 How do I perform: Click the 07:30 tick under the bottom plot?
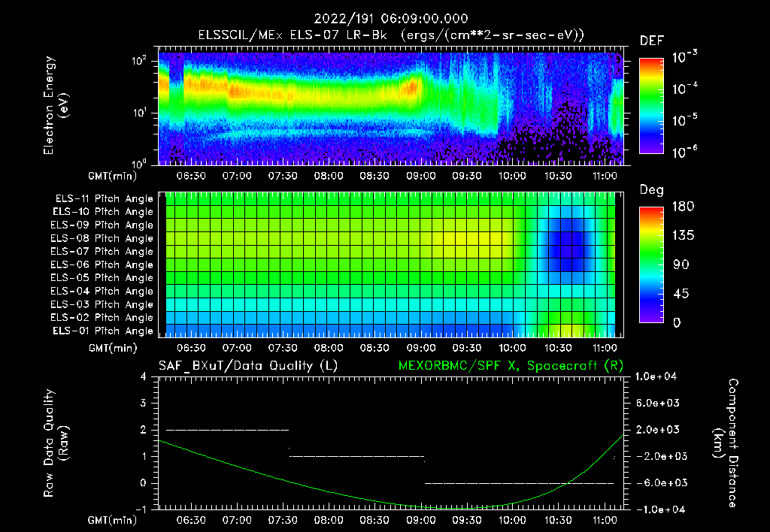283,520
